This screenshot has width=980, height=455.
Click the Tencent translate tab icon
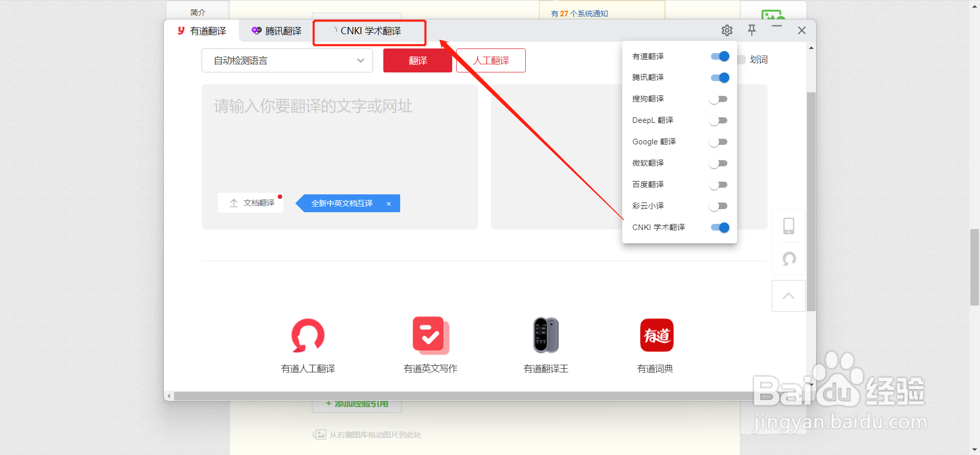click(256, 31)
